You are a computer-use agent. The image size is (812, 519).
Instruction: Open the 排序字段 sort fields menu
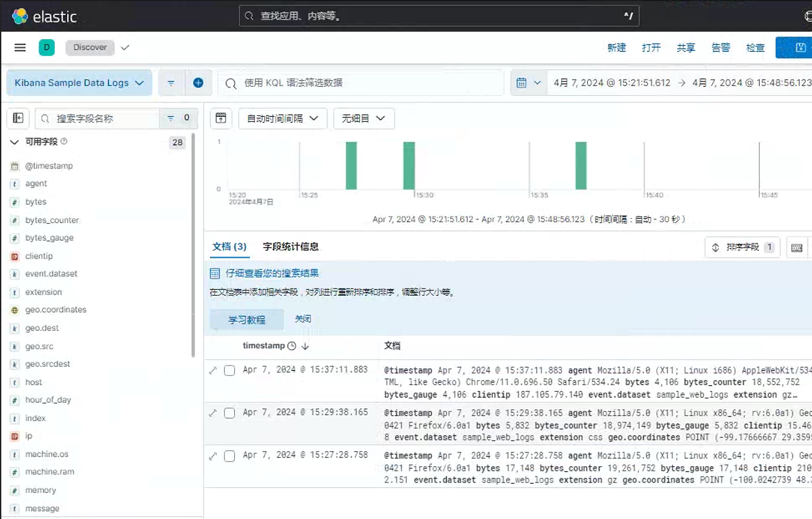tap(742, 247)
